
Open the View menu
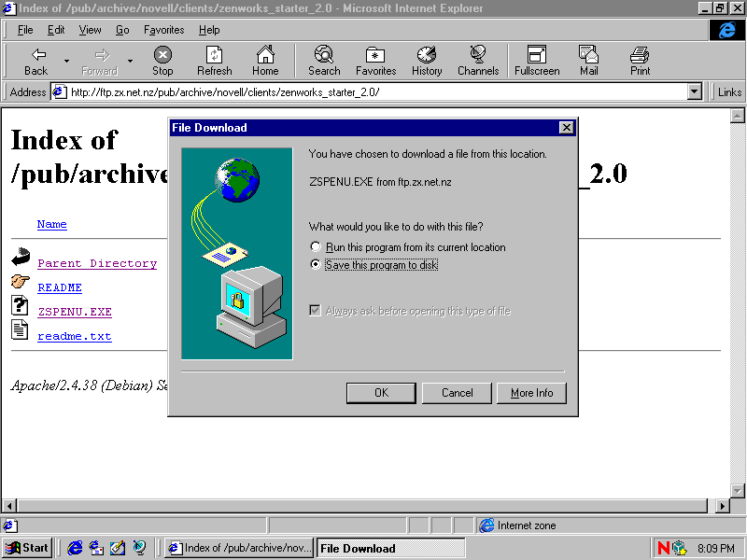[90, 30]
